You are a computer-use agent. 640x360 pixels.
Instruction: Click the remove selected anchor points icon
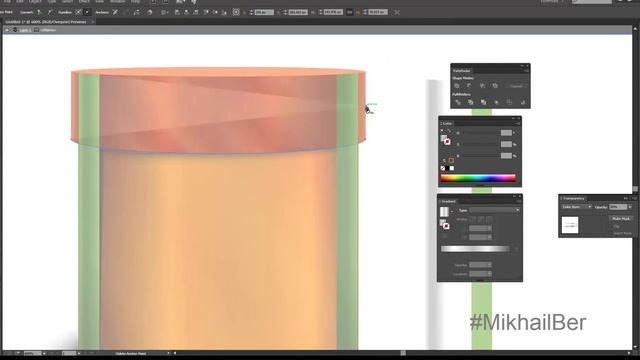(x=115, y=12)
